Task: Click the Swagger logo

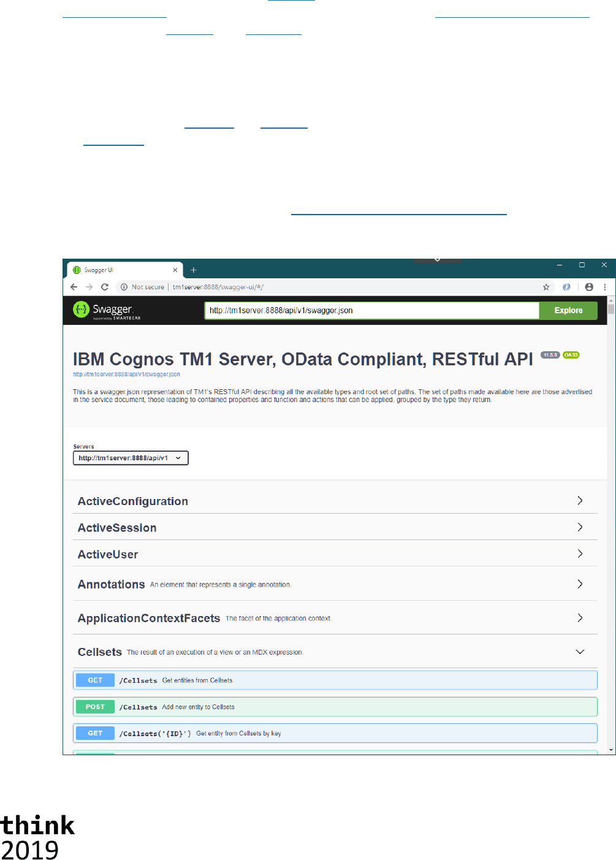Action: click(107, 310)
